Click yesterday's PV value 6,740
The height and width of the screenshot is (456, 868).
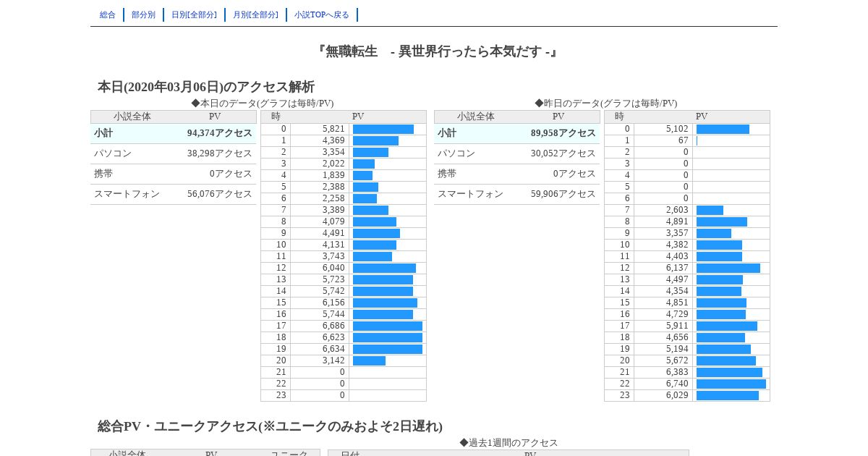(677, 384)
